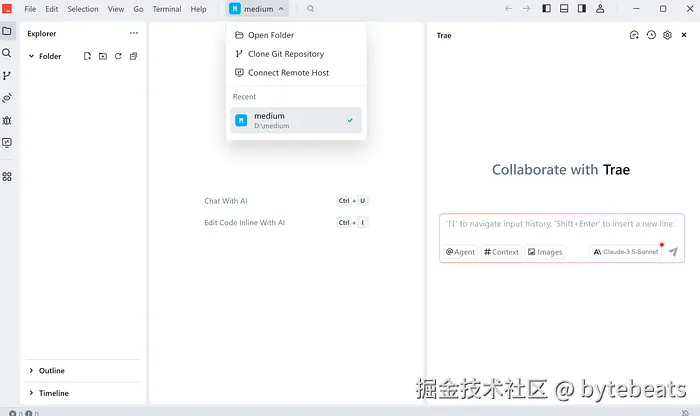Click the Trae logo in title bar
Image resolution: width=700 pixels, height=416 pixels.
point(7,8)
